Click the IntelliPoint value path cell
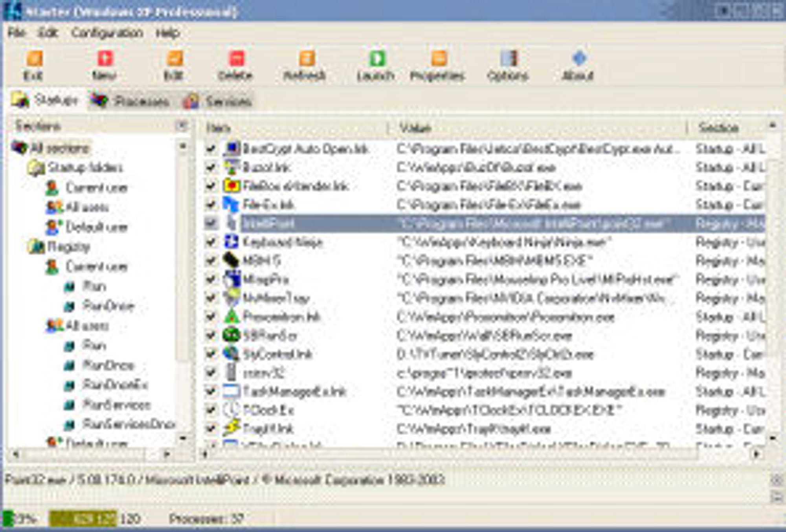This screenshot has width=786, height=532. [533, 223]
